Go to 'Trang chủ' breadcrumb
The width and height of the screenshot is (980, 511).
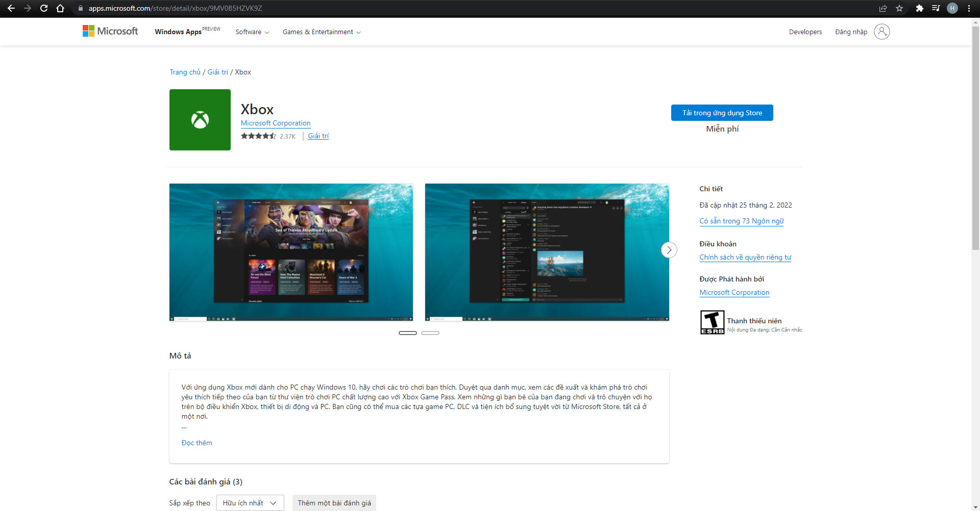(185, 72)
